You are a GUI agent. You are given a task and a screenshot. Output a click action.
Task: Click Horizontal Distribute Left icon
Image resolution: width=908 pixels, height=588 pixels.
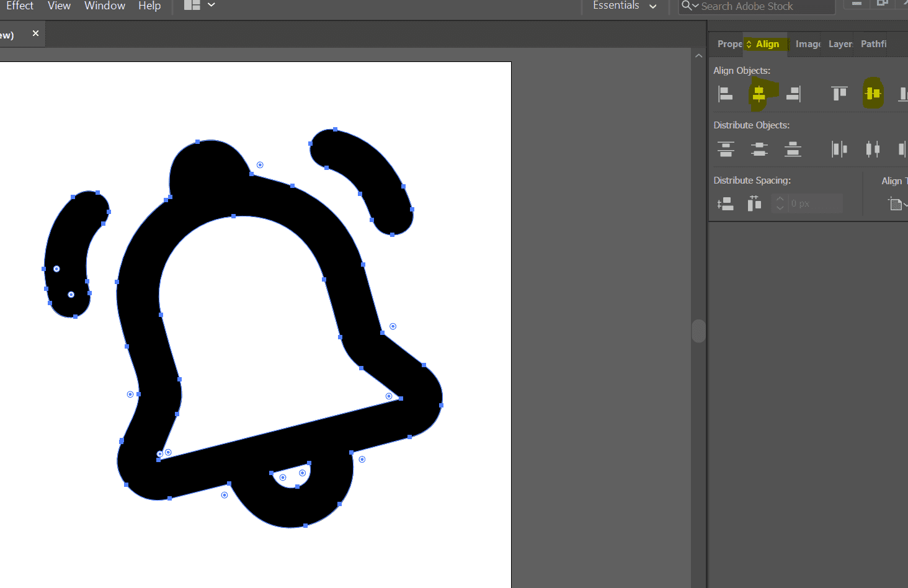click(x=839, y=149)
